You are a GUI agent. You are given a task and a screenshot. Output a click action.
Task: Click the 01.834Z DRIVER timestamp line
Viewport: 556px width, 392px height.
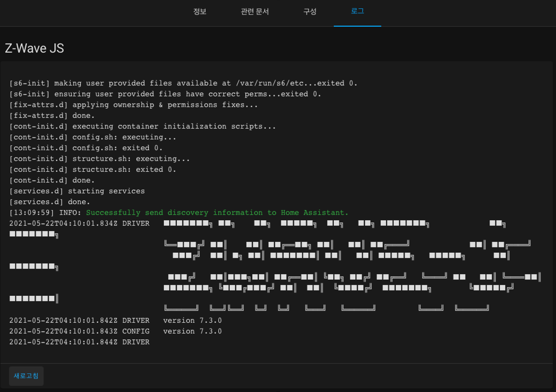pyautogui.click(x=79, y=223)
